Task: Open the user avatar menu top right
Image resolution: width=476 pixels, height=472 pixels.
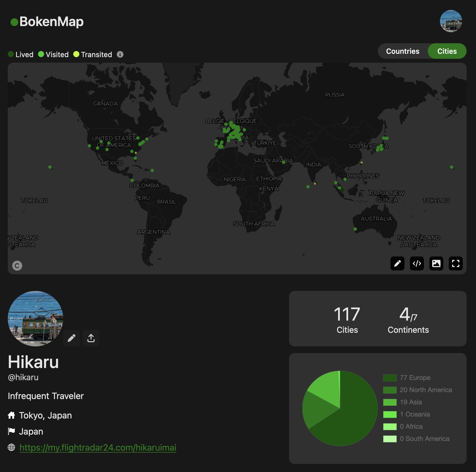Action: pos(451,21)
